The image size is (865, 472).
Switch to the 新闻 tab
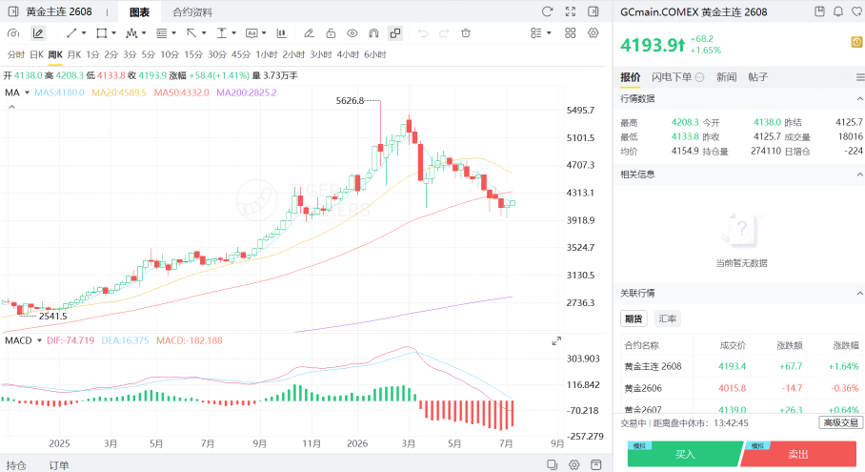(x=727, y=77)
